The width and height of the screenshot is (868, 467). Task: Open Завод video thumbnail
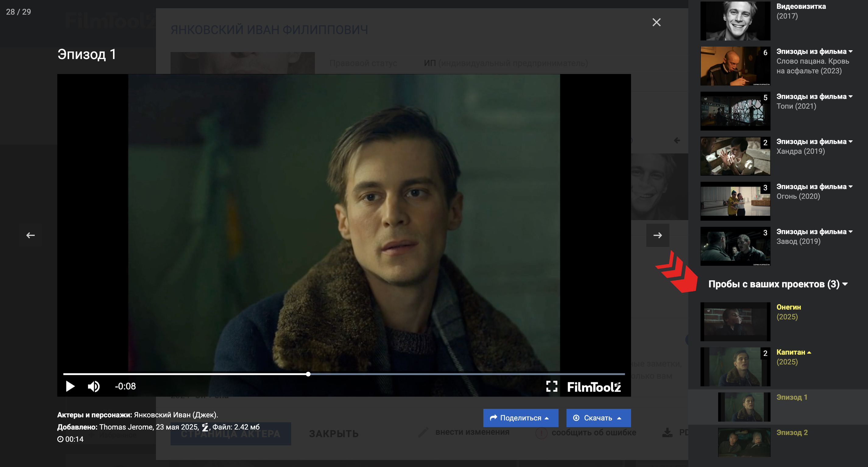735,247
